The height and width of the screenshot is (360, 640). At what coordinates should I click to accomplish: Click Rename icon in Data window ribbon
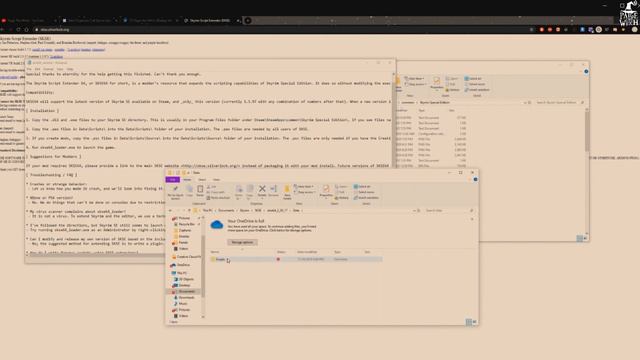[x=273, y=191]
